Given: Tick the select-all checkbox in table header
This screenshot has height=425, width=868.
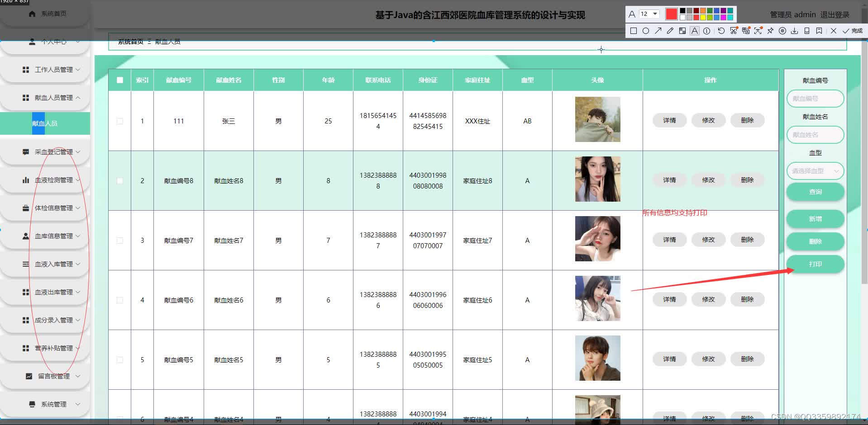Looking at the screenshot, I should click(120, 80).
